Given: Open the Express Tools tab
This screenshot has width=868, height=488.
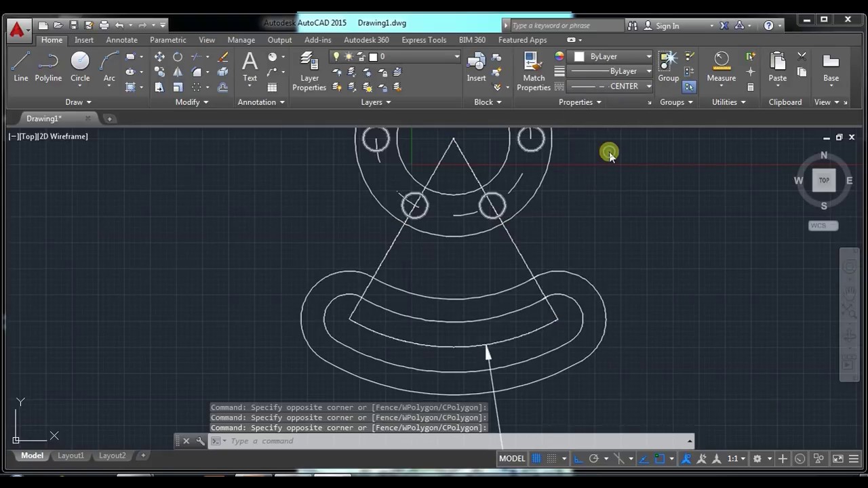Looking at the screenshot, I should coord(424,40).
